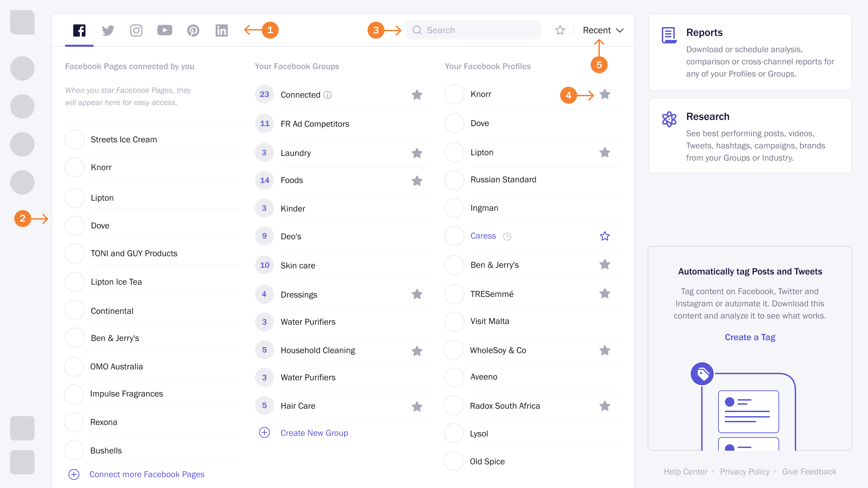Click Create a Tag button
The height and width of the screenshot is (488, 868).
750,337
